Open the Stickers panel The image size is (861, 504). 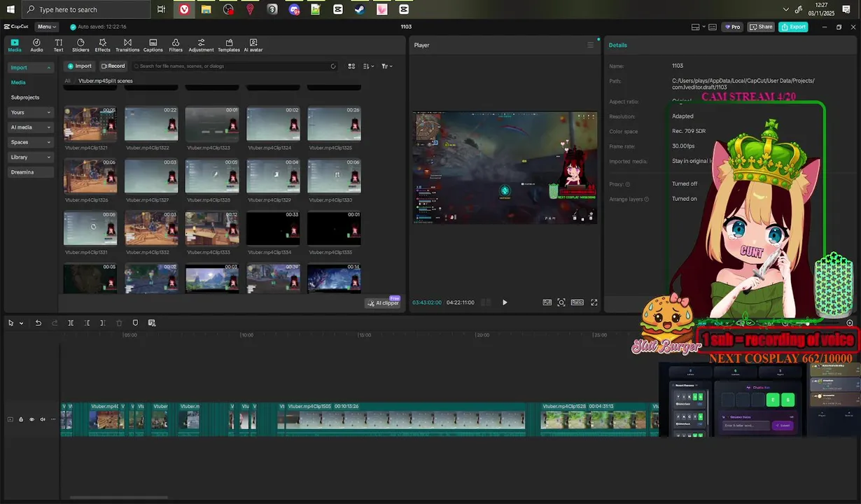[80, 45]
